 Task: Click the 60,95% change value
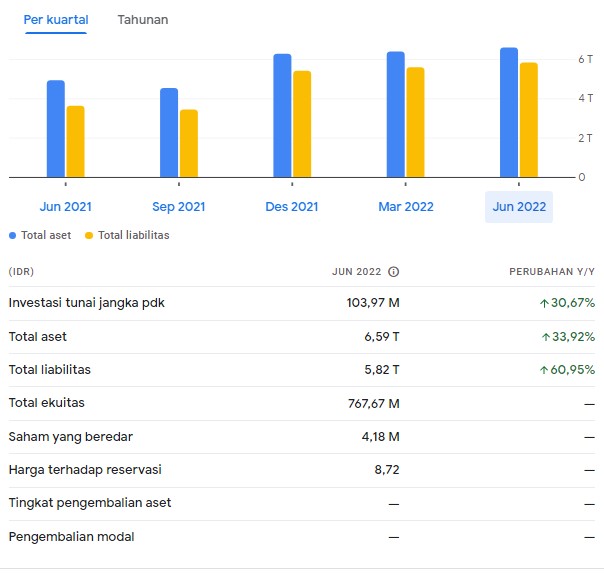(x=567, y=370)
